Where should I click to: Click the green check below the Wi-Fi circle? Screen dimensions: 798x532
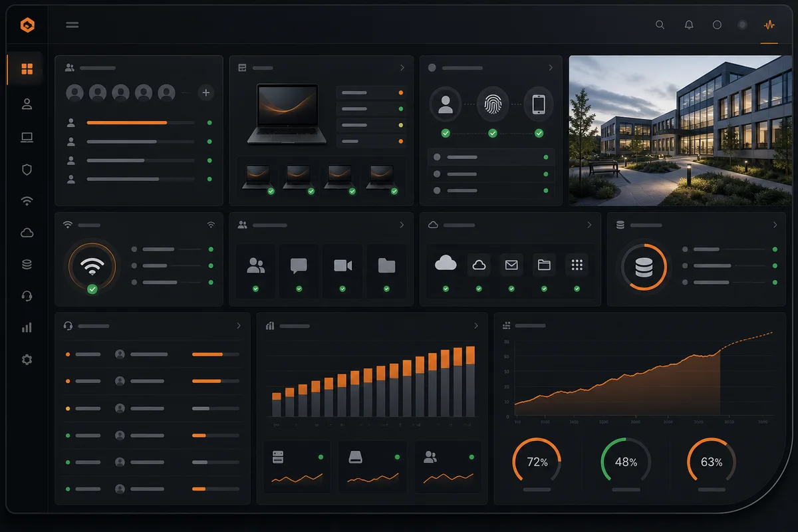pos(92,289)
